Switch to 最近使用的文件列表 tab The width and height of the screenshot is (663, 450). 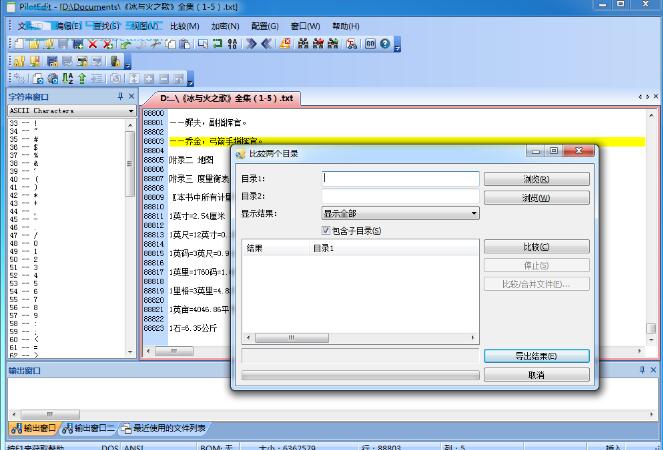pyautogui.click(x=164, y=428)
